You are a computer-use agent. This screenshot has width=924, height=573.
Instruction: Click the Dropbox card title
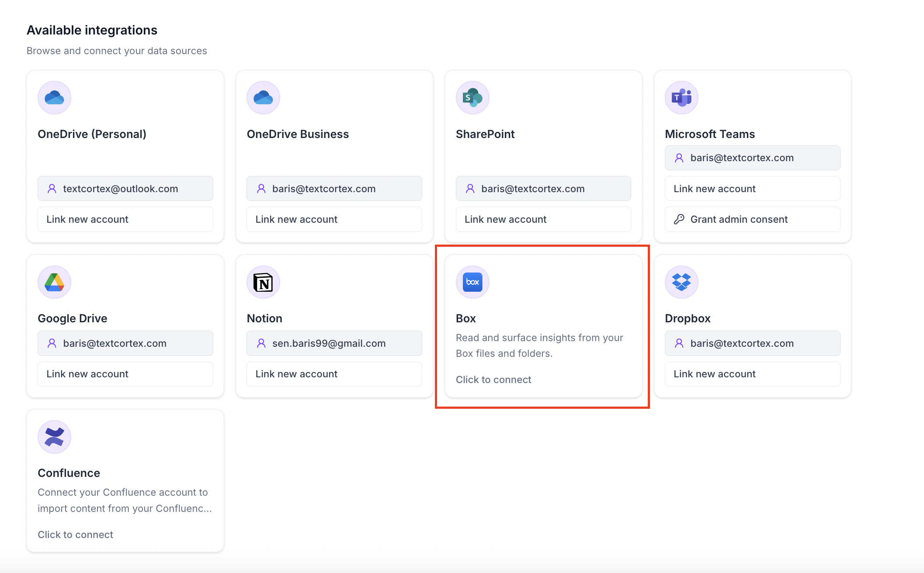click(x=688, y=318)
